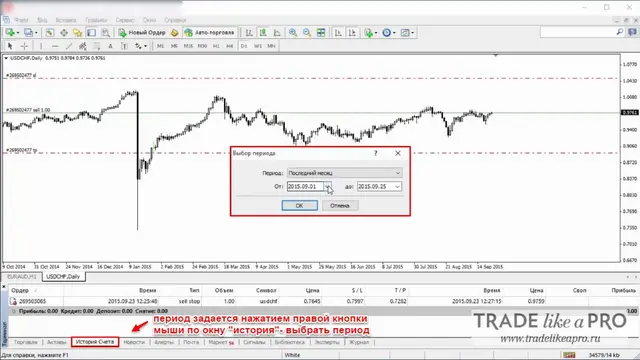
Task: Expand the new chart dropdown arrow
Action: (18, 33)
